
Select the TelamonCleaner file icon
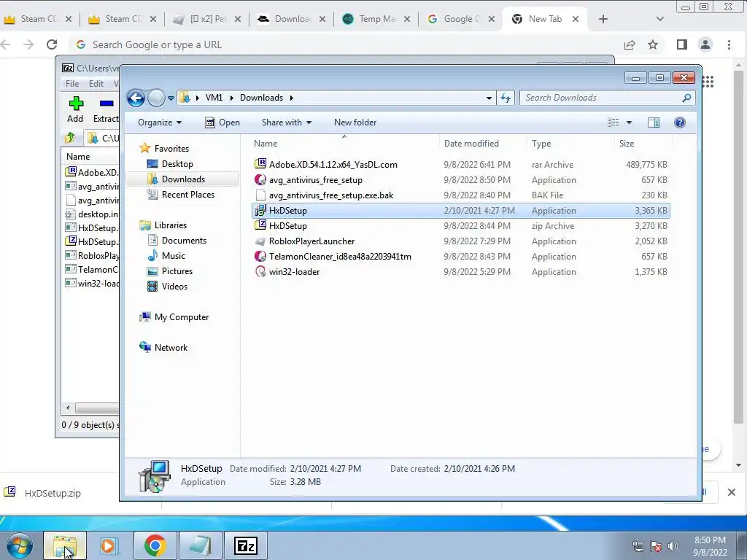(x=260, y=256)
